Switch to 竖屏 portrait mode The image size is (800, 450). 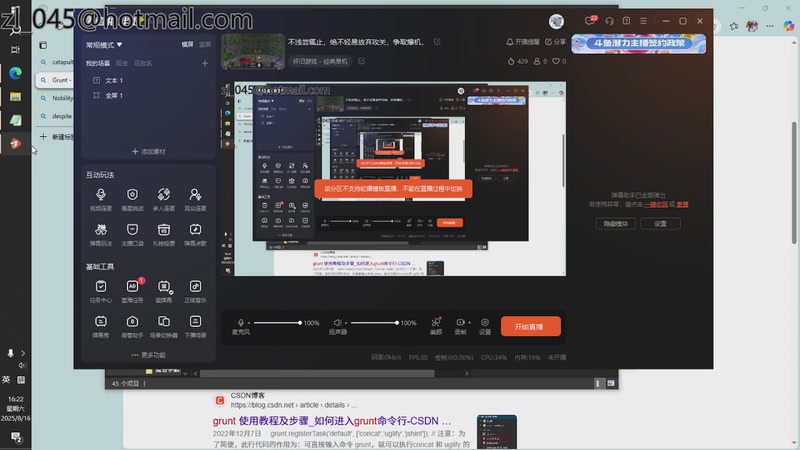pos(205,44)
